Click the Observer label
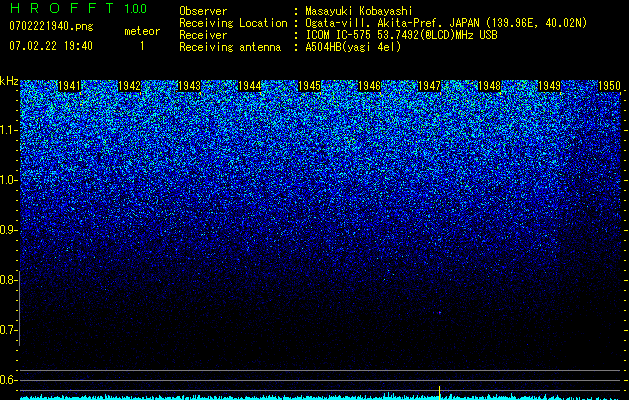 click(x=203, y=11)
